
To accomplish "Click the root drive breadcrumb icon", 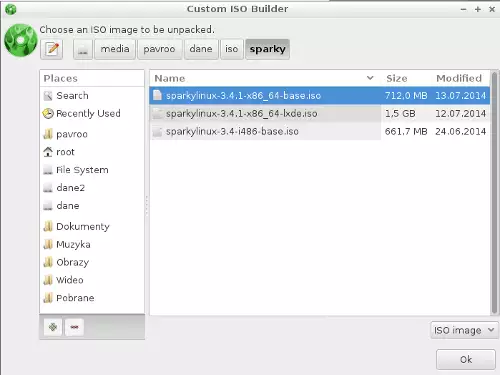I will pos(83,49).
